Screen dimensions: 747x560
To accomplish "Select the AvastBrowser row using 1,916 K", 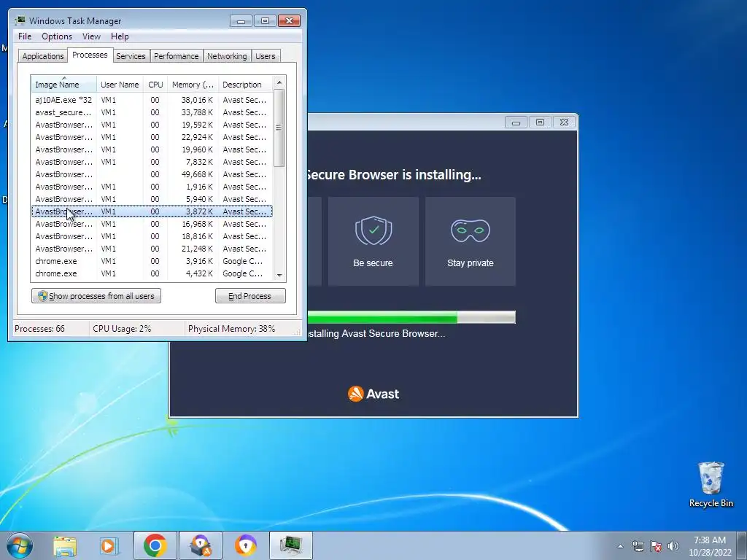I will click(152, 187).
